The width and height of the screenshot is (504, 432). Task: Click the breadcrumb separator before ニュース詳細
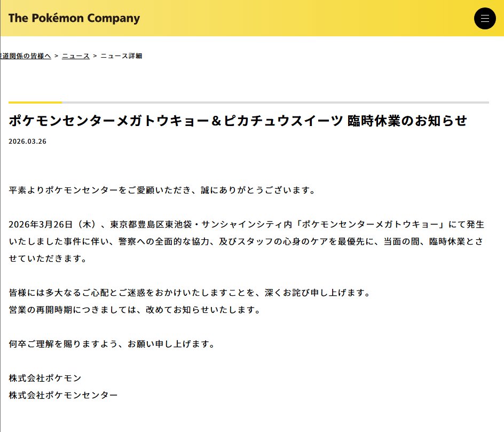tap(95, 56)
